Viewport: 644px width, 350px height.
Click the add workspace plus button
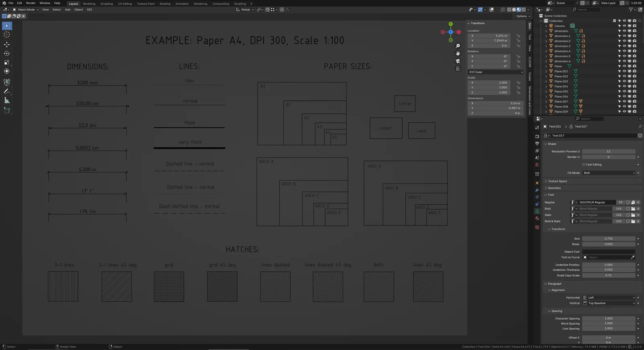[251, 4]
